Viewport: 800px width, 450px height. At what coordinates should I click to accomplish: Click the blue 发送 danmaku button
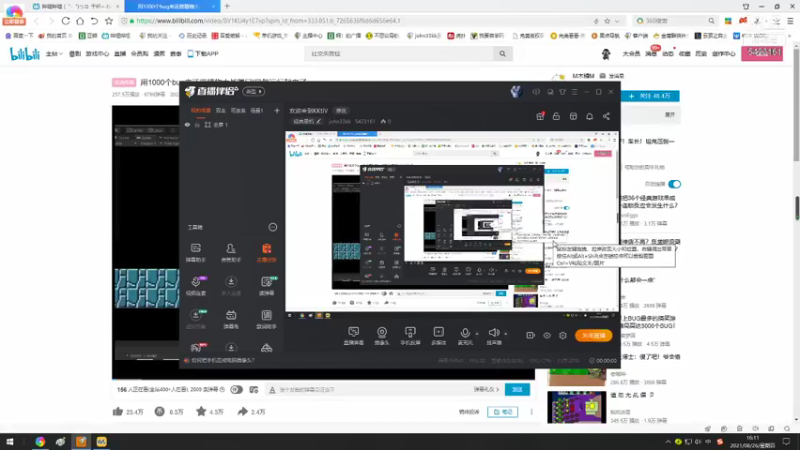pyautogui.click(x=517, y=389)
